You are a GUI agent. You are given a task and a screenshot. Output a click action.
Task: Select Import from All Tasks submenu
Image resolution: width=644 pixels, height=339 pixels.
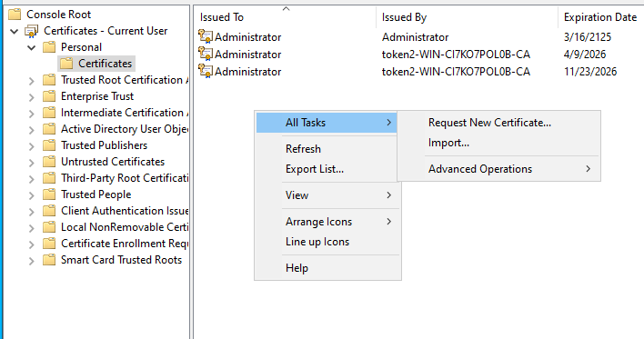(x=498, y=143)
